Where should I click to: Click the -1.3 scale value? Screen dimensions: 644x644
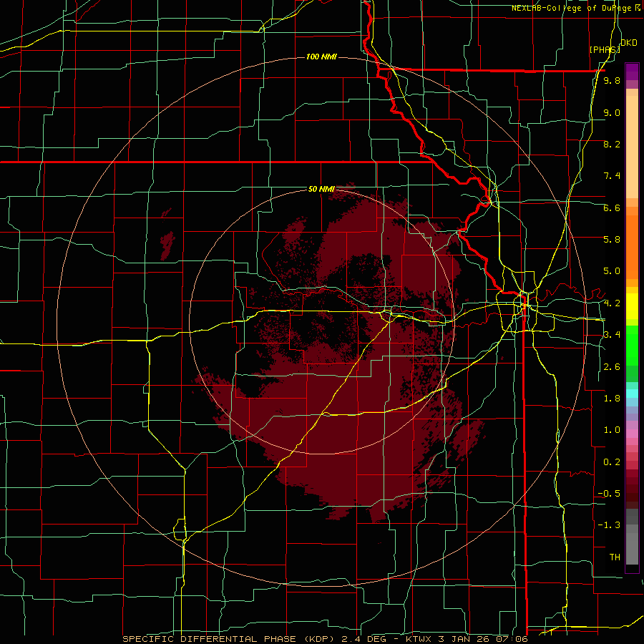(609, 525)
